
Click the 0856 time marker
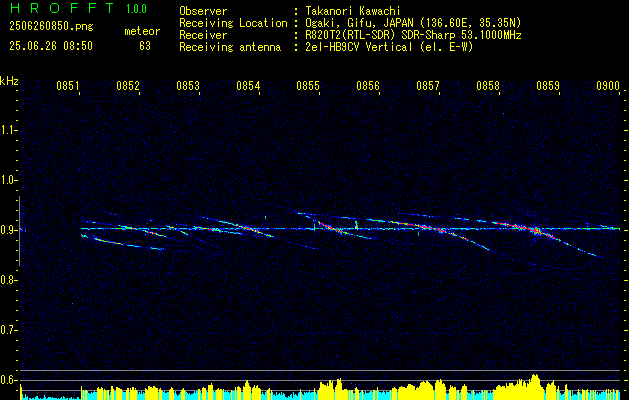[x=368, y=85]
